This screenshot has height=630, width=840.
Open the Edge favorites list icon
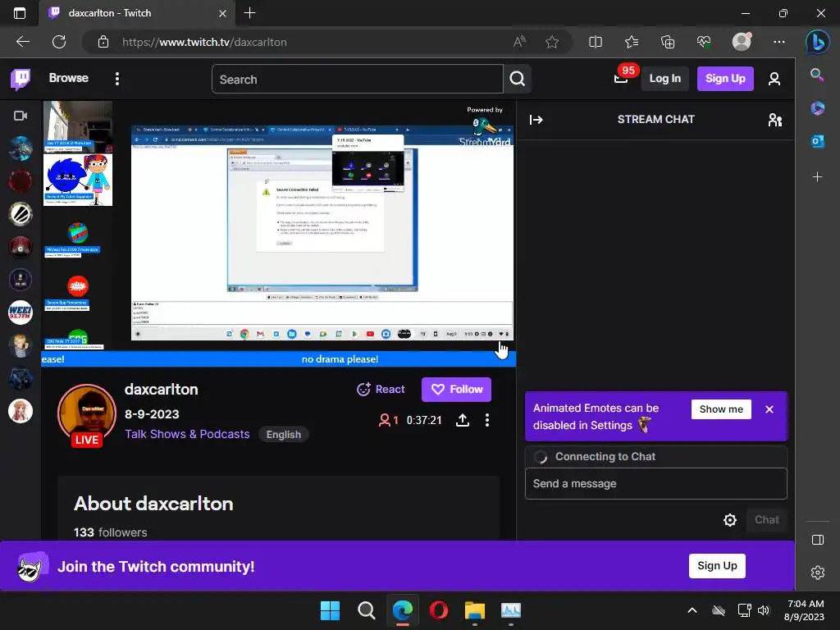point(632,42)
